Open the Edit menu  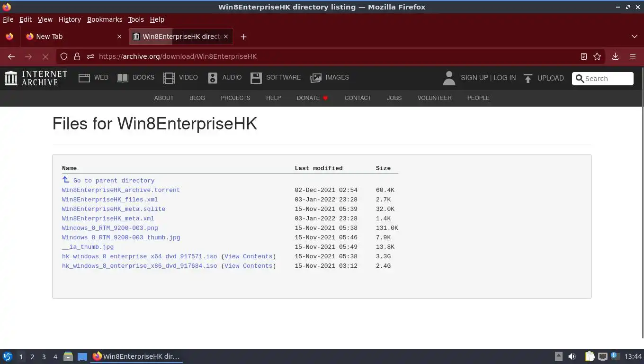(26, 19)
